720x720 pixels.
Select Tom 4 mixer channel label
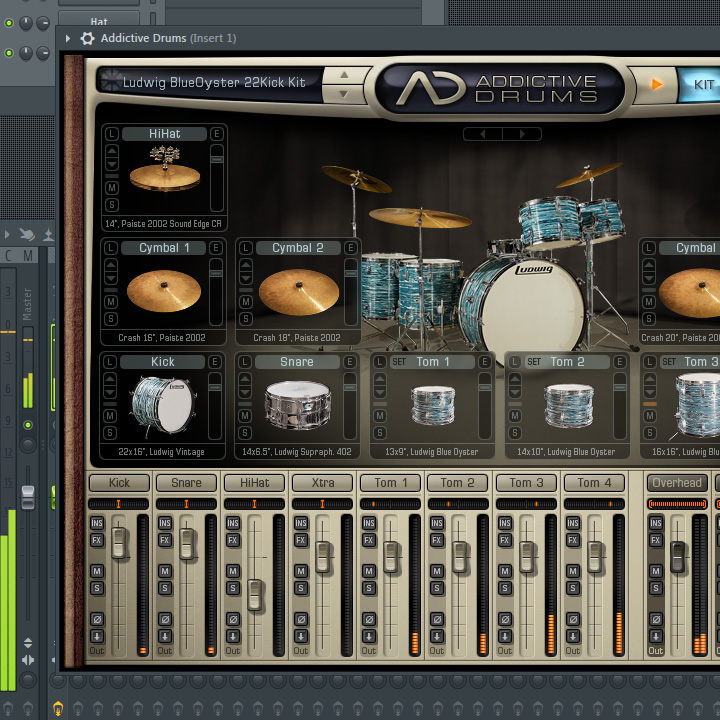pos(594,483)
